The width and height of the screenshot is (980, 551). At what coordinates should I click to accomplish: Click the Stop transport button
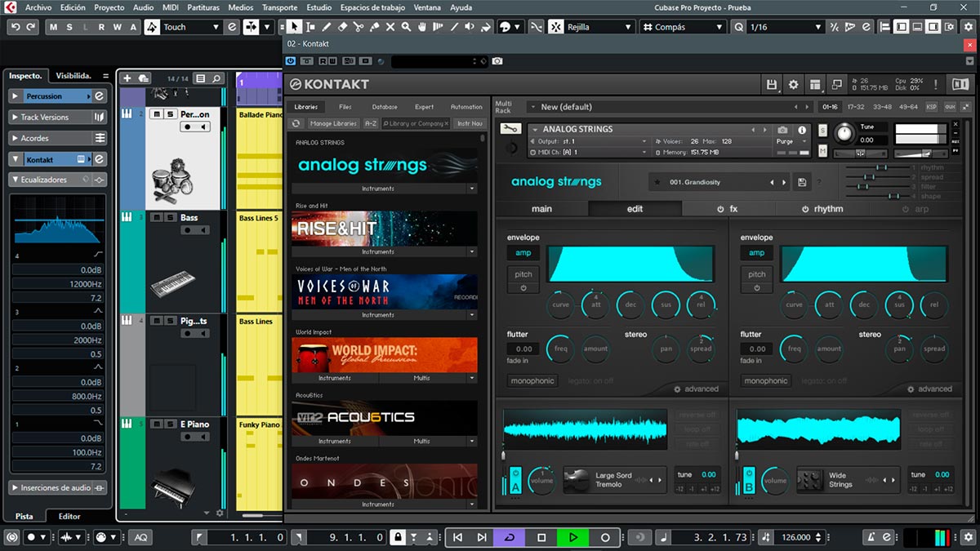click(x=541, y=537)
